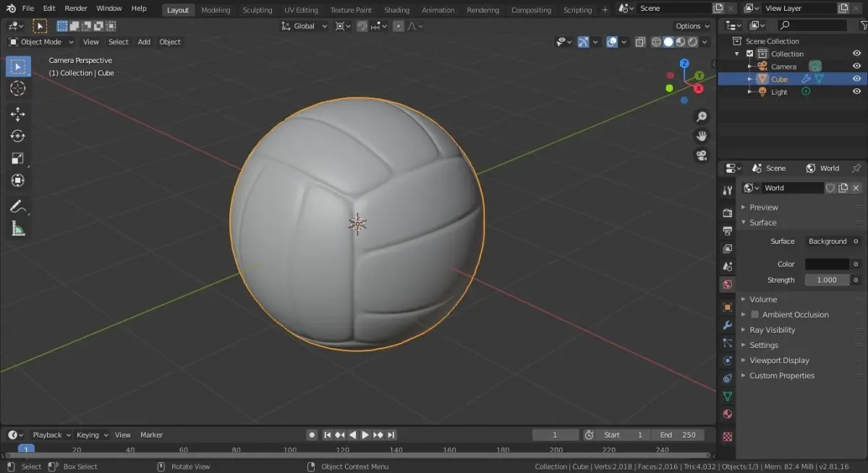This screenshot has width=868, height=473.
Task: Click the Strength value slider
Action: pos(827,280)
